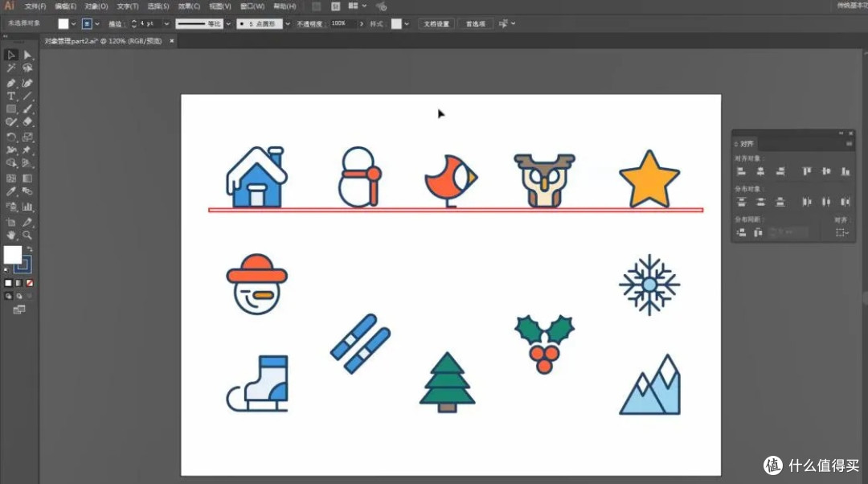Click the 首选项 button
Viewport: 868px width, 484px height.
coord(476,24)
